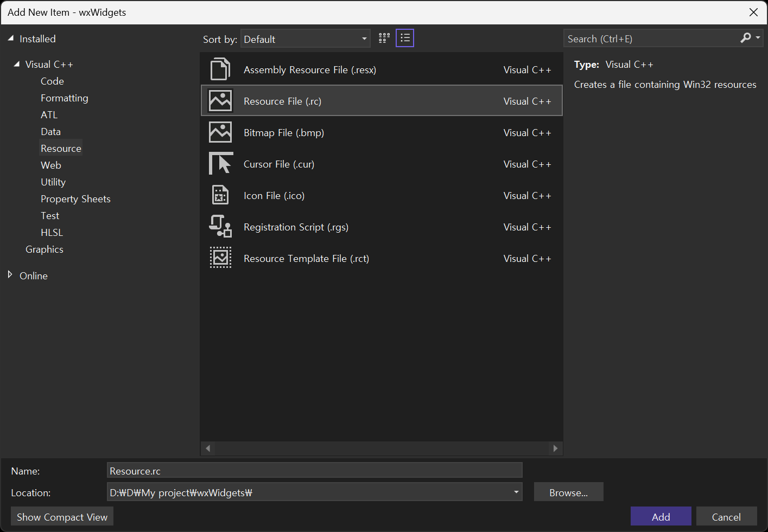This screenshot has width=768, height=532.
Task: Click "Visual C++" label in Cursor File row
Action: pyautogui.click(x=527, y=164)
